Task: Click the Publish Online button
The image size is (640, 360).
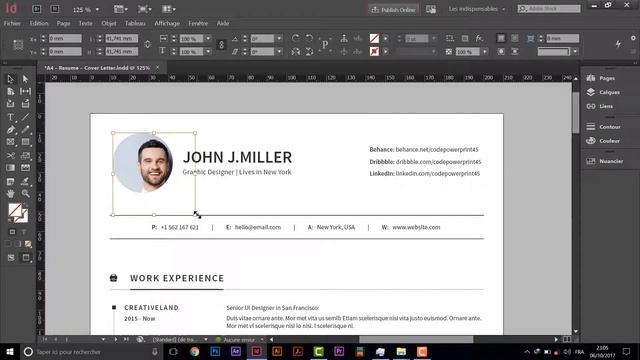Action: pos(393,9)
